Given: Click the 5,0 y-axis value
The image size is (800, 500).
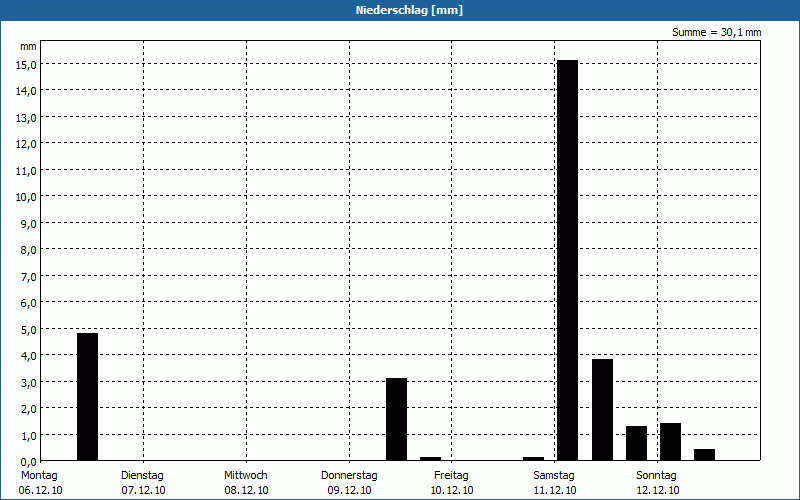Looking at the screenshot, I should coord(29,330).
